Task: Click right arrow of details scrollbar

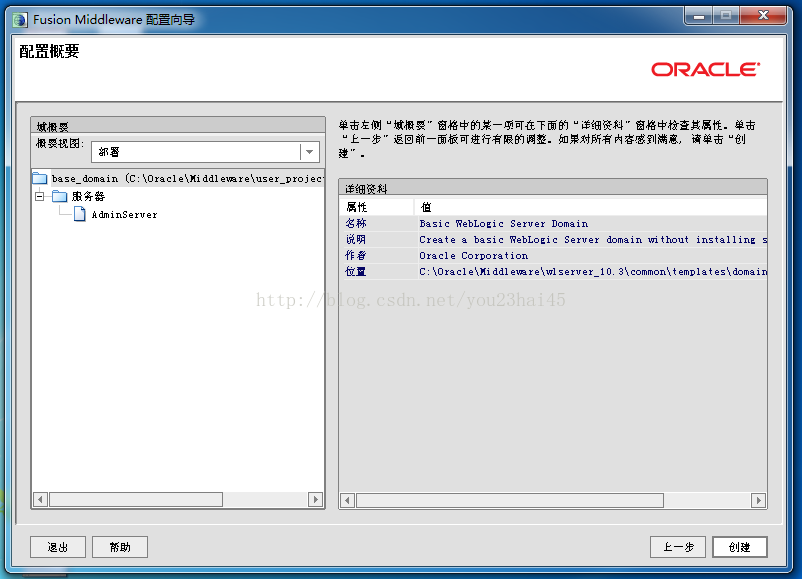Action: pos(759,500)
